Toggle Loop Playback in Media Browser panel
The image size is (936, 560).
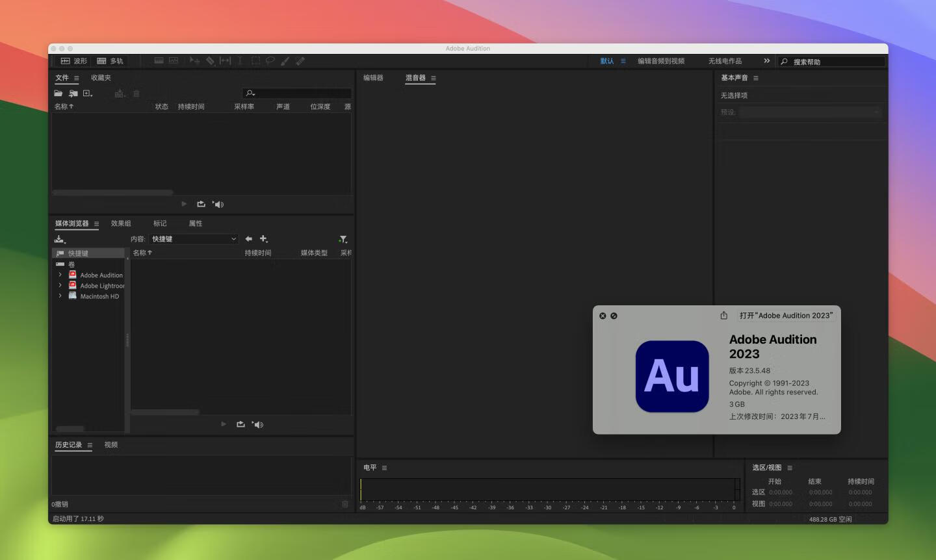click(x=240, y=424)
